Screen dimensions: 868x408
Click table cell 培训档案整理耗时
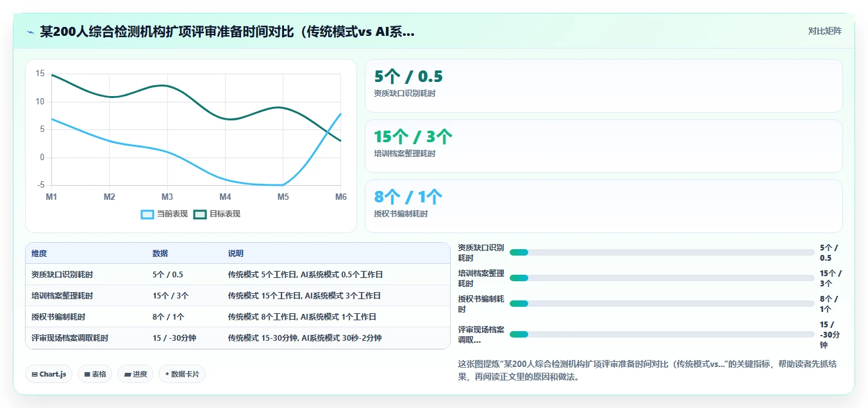[62, 295]
